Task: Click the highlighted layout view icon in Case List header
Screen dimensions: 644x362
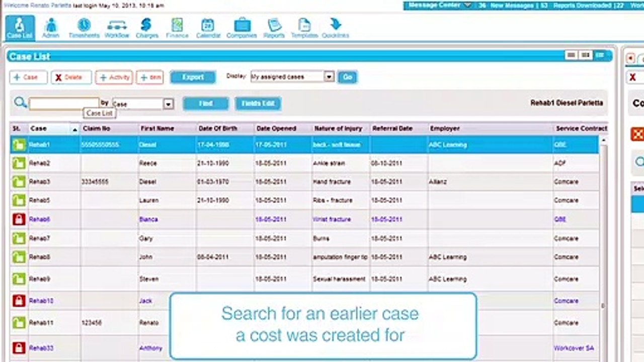Action: [599, 55]
